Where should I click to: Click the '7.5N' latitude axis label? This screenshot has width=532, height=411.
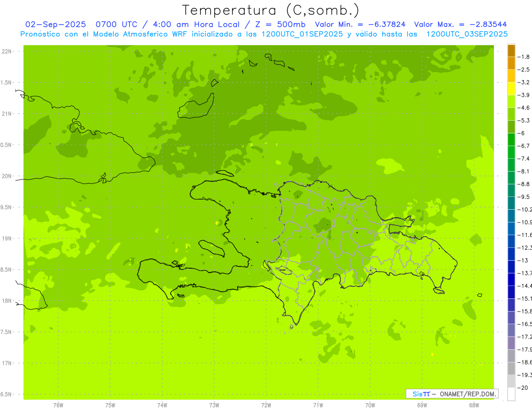coord(7,332)
